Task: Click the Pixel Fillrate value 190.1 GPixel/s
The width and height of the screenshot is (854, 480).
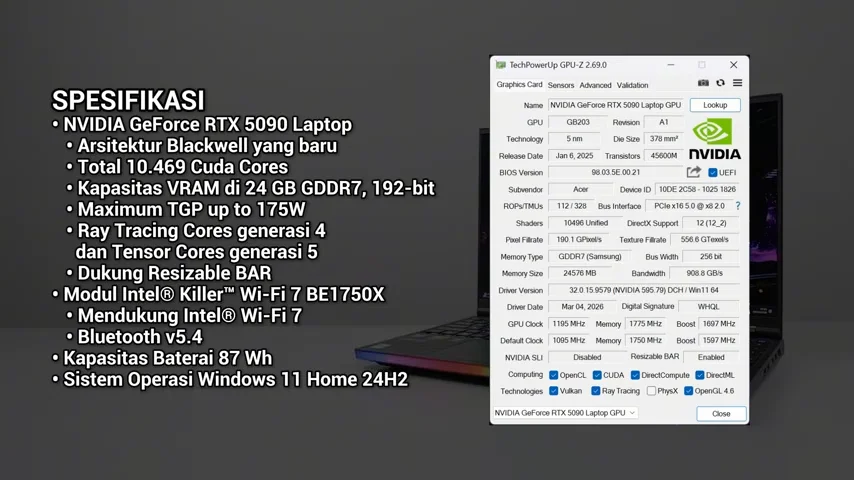Action: (x=579, y=239)
